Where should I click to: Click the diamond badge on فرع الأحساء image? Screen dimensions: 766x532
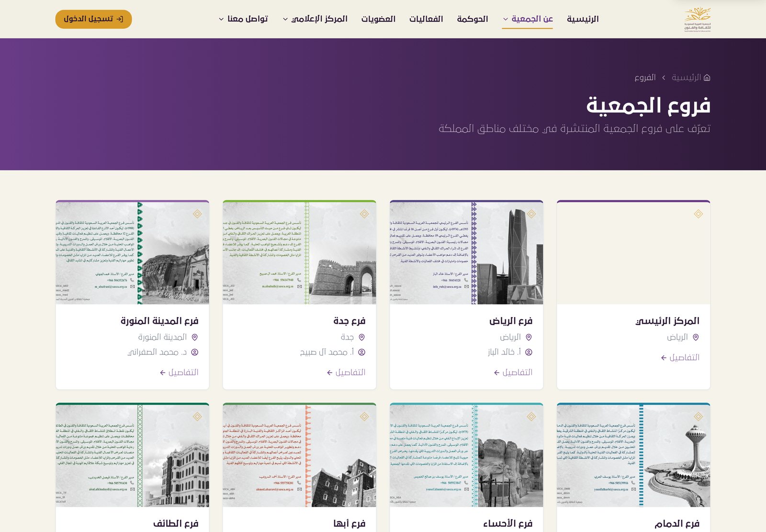[x=531, y=417]
